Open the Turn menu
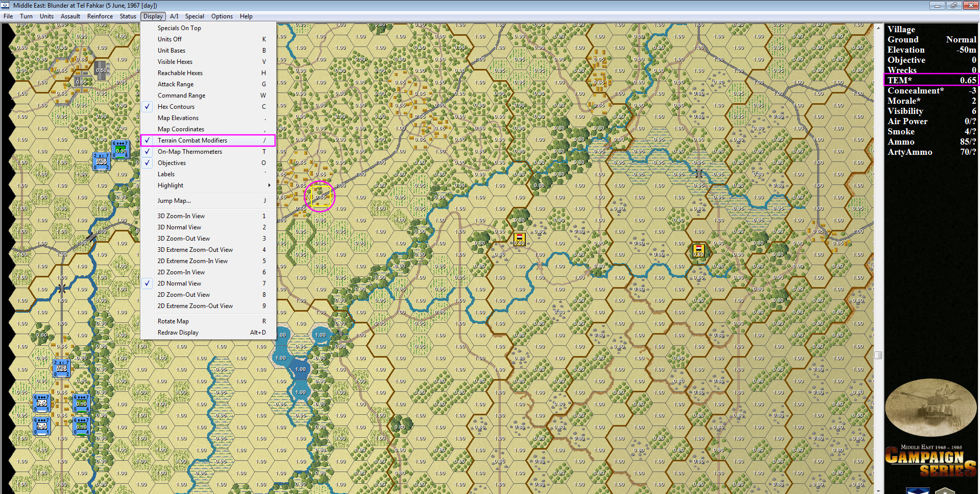Screen dimensions: 980x494 [26, 16]
